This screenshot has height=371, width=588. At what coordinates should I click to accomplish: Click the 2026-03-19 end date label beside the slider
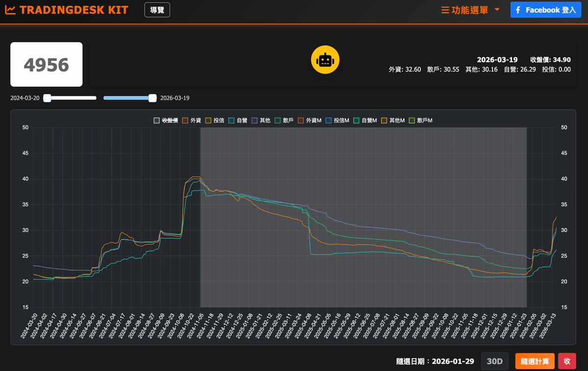[x=175, y=98]
